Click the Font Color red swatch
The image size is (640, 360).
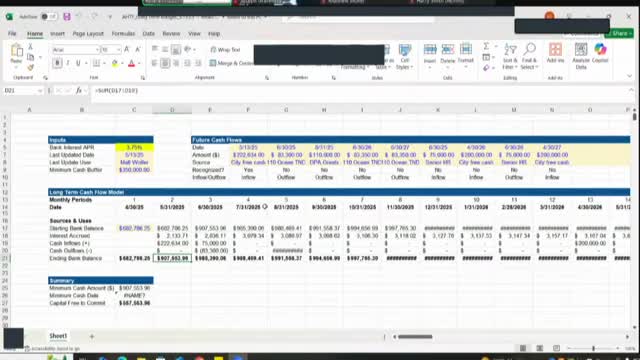pos(131,64)
